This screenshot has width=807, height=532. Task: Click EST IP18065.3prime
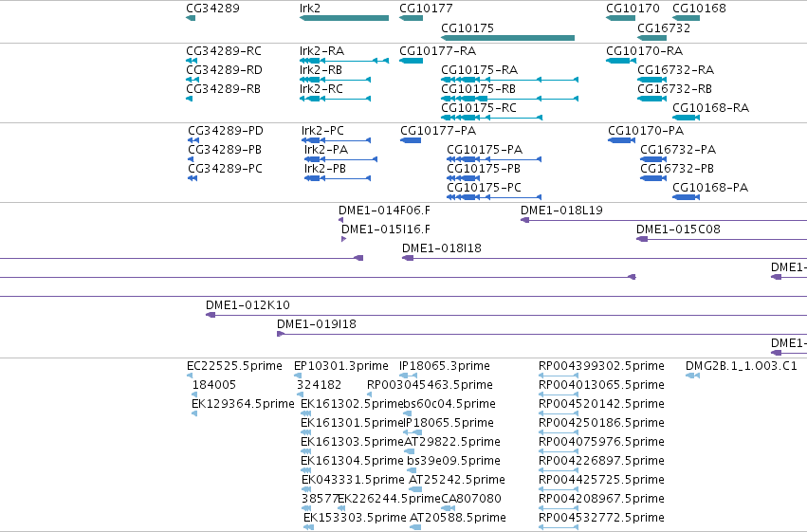pos(445,366)
